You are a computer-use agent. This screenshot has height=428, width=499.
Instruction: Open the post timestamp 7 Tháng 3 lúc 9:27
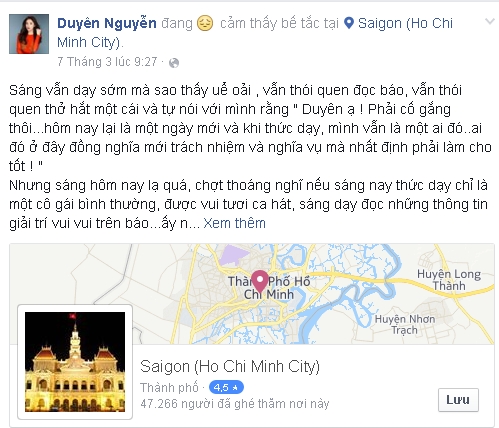click(107, 62)
